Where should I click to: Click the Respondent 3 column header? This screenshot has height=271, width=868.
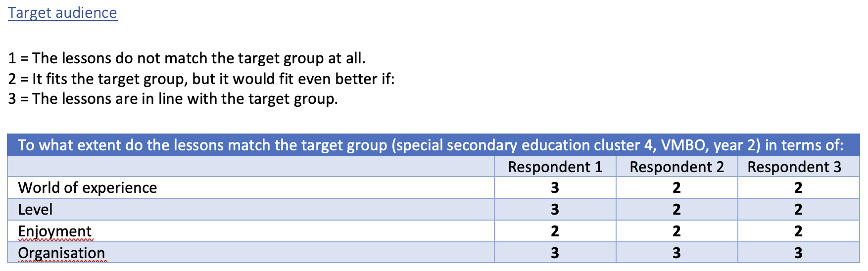pyautogui.click(x=794, y=167)
